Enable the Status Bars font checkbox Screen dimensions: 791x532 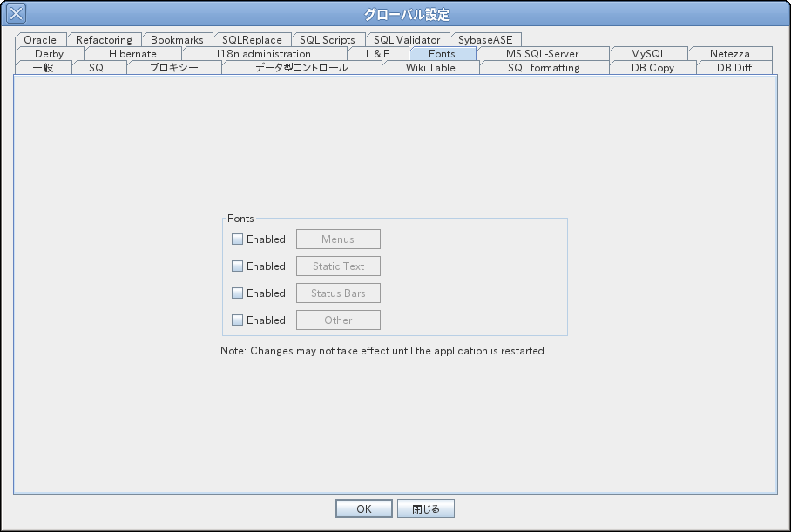click(x=237, y=293)
